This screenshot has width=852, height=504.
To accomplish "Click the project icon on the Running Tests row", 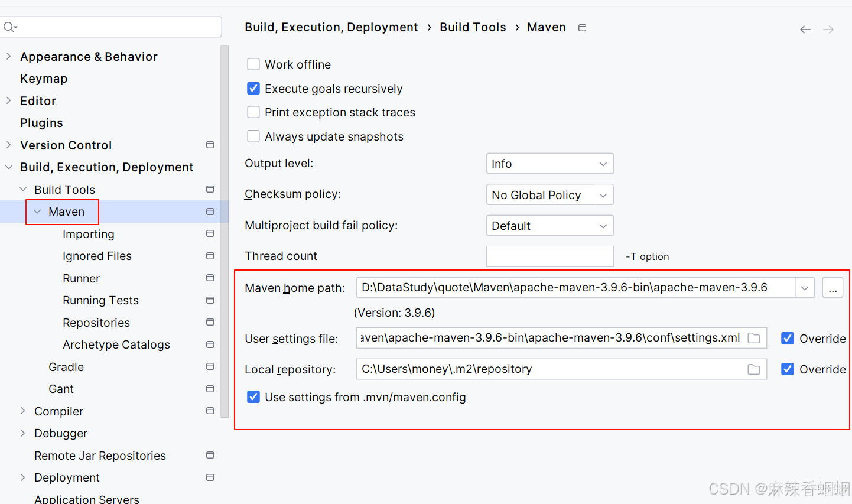I will click(x=210, y=300).
